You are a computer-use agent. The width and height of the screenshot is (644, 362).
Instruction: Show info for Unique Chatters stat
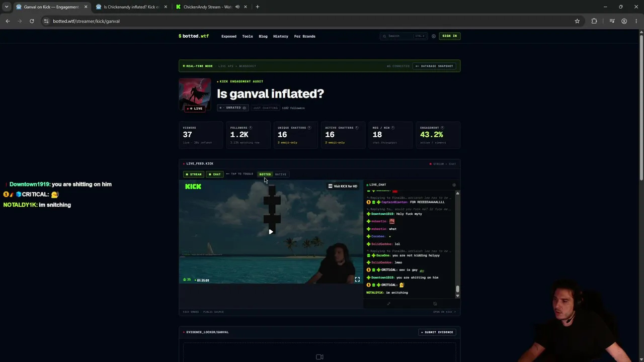[x=309, y=128]
